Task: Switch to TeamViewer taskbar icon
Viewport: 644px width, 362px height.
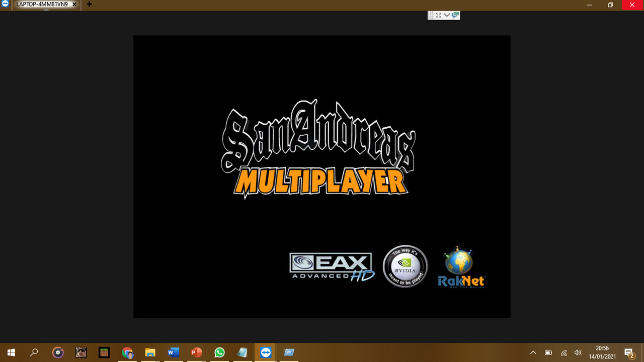Action: pyautogui.click(x=266, y=352)
